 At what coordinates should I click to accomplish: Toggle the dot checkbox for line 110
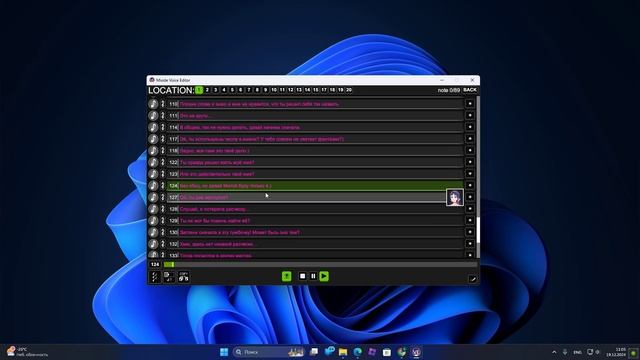[x=470, y=104]
